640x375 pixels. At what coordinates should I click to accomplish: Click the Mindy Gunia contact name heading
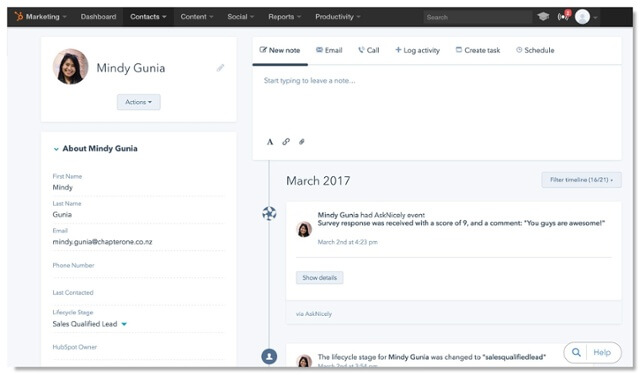131,68
